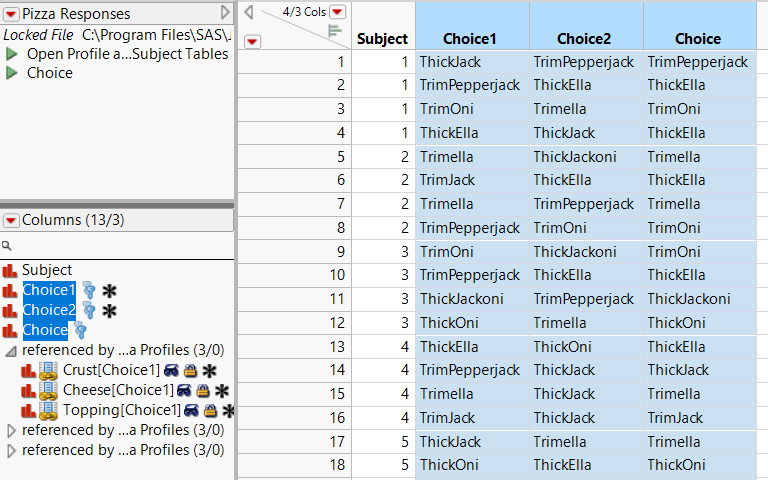Click Subject value in row 9
Viewport: 768px width, 480px height.
383,252
